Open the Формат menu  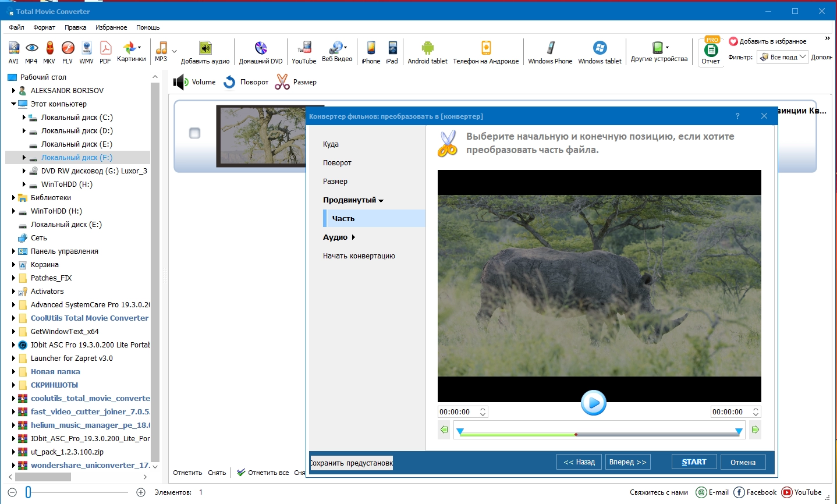click(44, 27)
